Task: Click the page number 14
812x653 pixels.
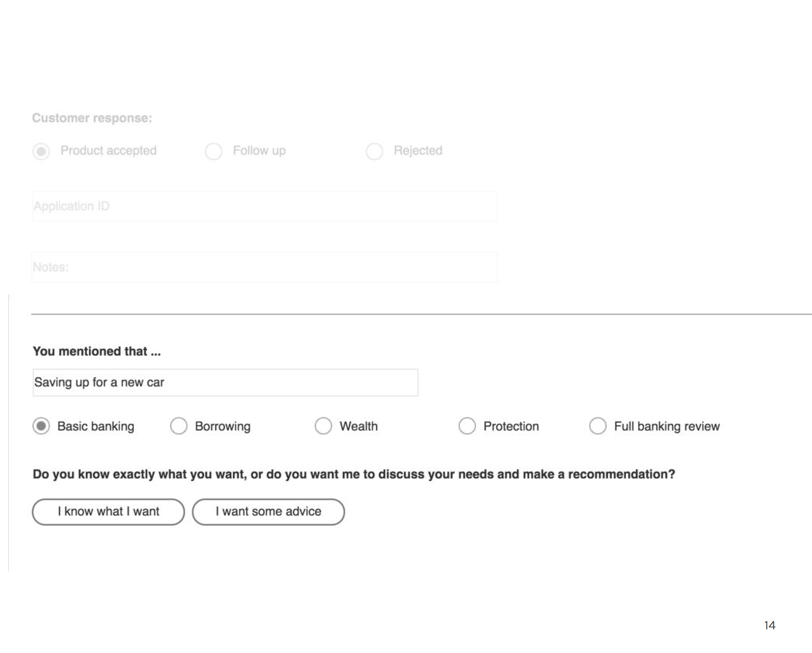Action: pos(769,625)
